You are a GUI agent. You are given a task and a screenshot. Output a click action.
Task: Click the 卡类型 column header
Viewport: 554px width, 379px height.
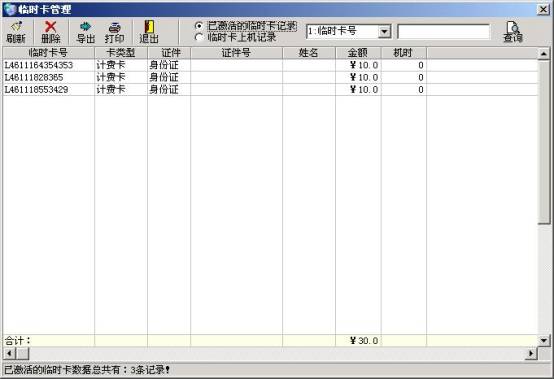tap(121, 53)
